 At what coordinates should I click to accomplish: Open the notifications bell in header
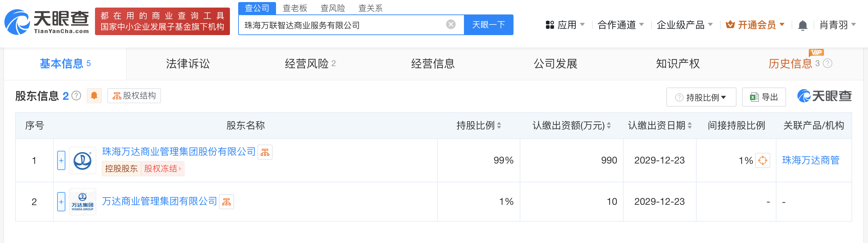(803, 25)
